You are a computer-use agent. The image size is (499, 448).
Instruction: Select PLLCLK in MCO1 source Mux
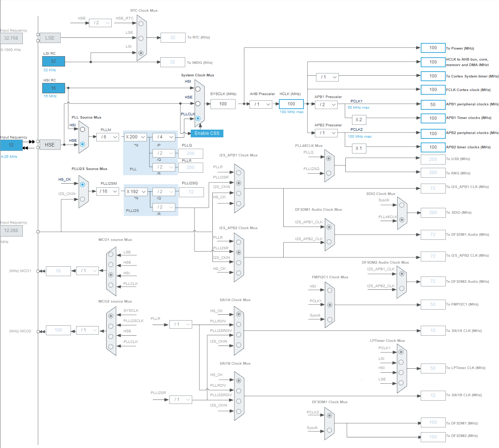[111, 285]
